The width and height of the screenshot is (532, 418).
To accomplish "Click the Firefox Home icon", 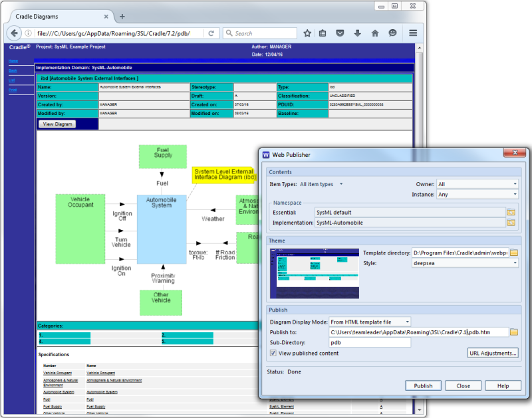I will [x=375, y=33].
